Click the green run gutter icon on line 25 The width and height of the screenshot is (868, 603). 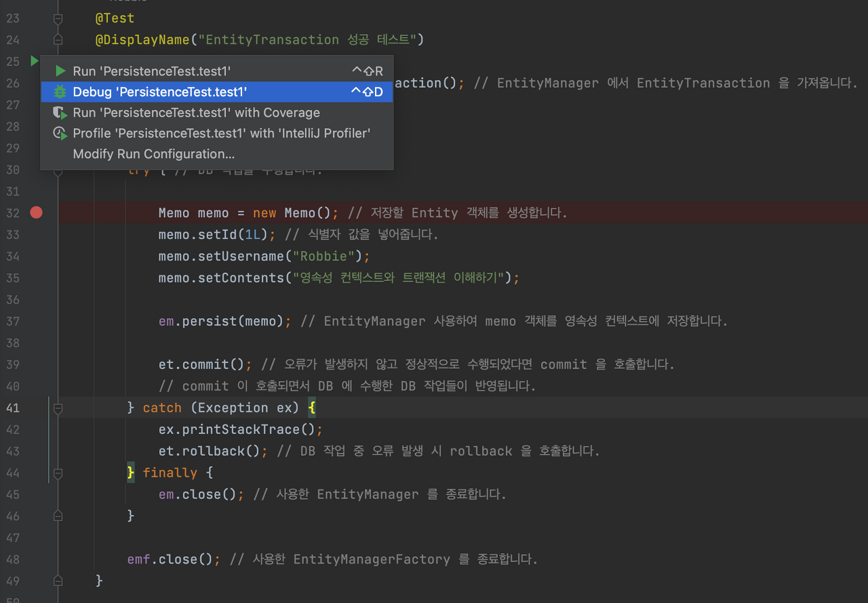tap(34, 61)
